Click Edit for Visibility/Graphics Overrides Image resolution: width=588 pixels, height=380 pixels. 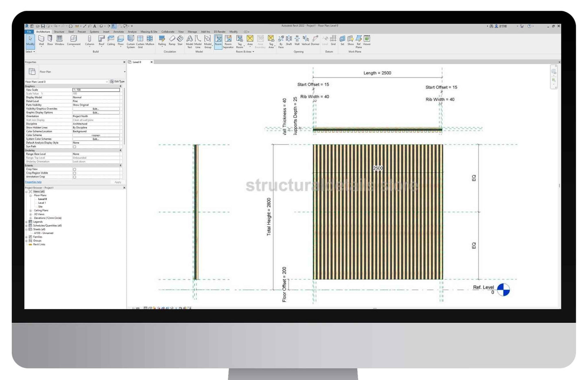click(96, 109)
